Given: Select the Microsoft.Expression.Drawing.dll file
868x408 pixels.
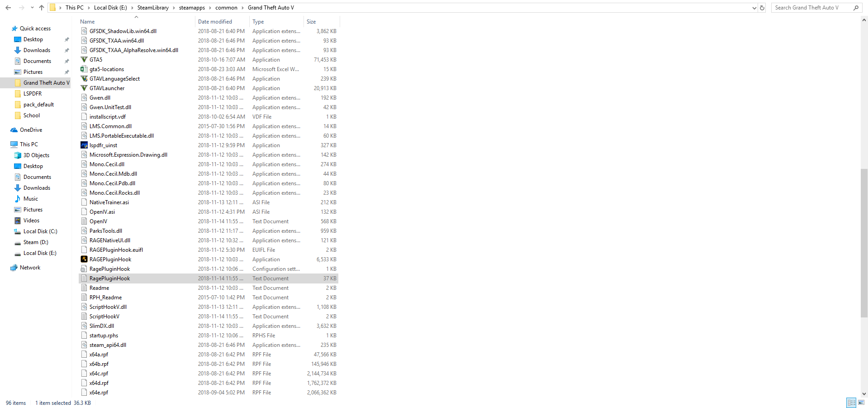Looking at the screenshot, I should point(128,155).
